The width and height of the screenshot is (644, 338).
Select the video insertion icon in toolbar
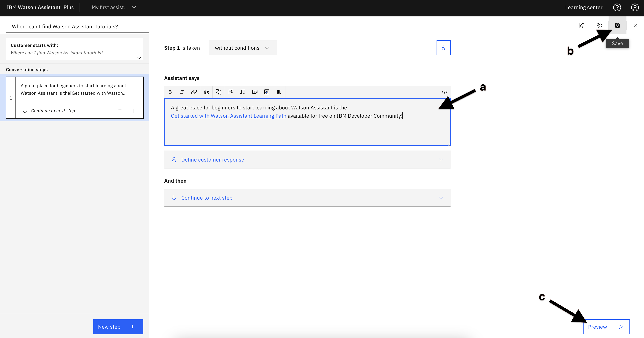click(x=255, y=92)
